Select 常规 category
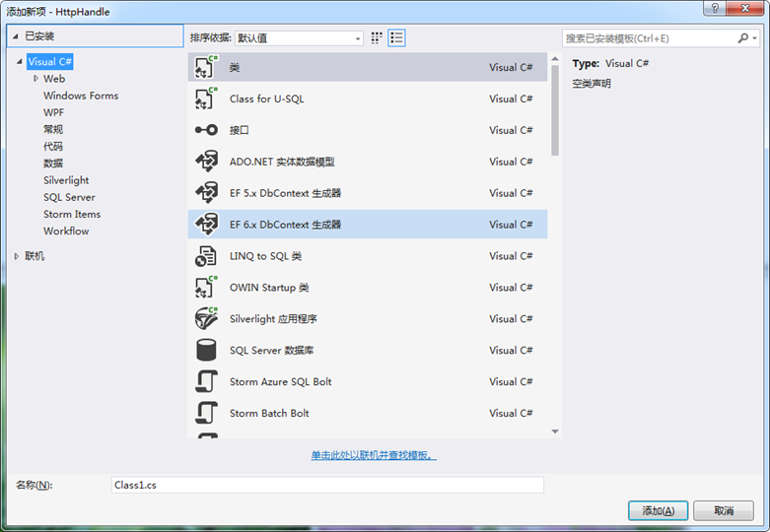 53,130
